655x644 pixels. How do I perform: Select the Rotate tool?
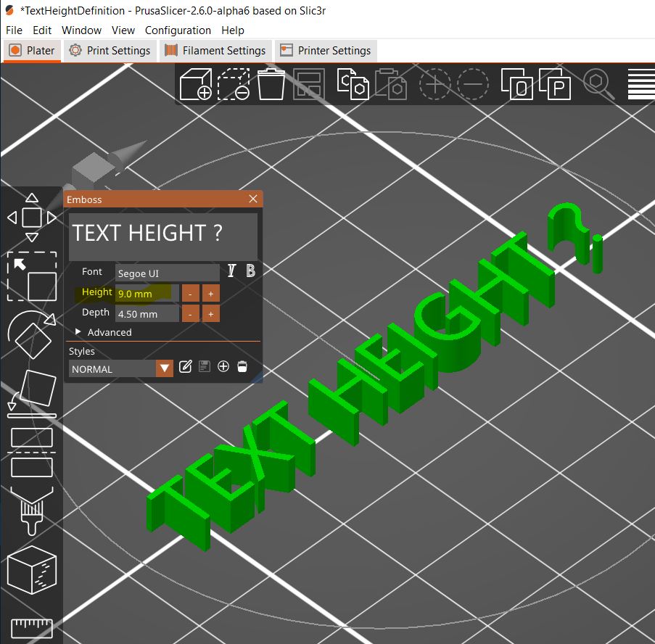[32, 334]
